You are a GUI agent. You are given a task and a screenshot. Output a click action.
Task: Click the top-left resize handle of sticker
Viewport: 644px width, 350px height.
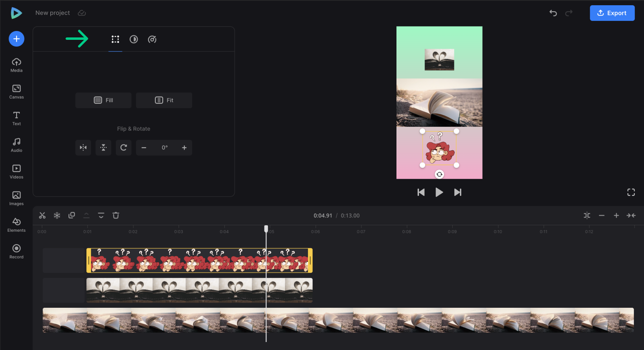point(422,131)
